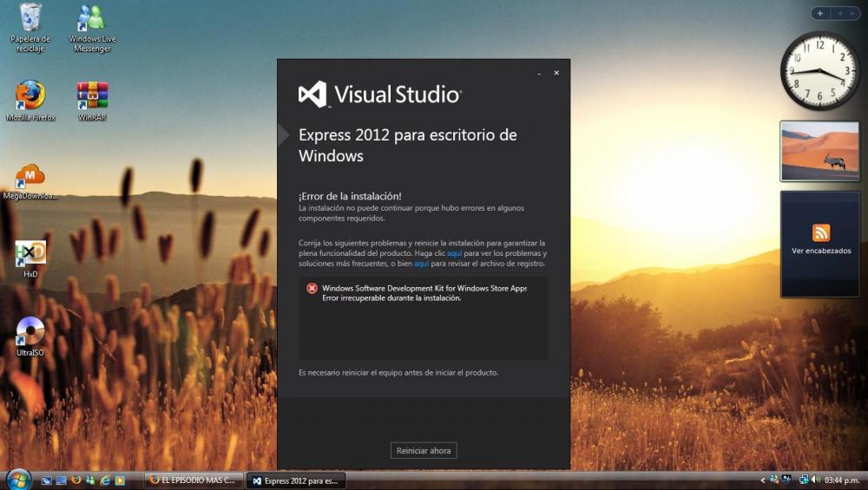Launch Firefox from Quick Launch bar
Screen dimensions: 868x490
click(76, 480)
